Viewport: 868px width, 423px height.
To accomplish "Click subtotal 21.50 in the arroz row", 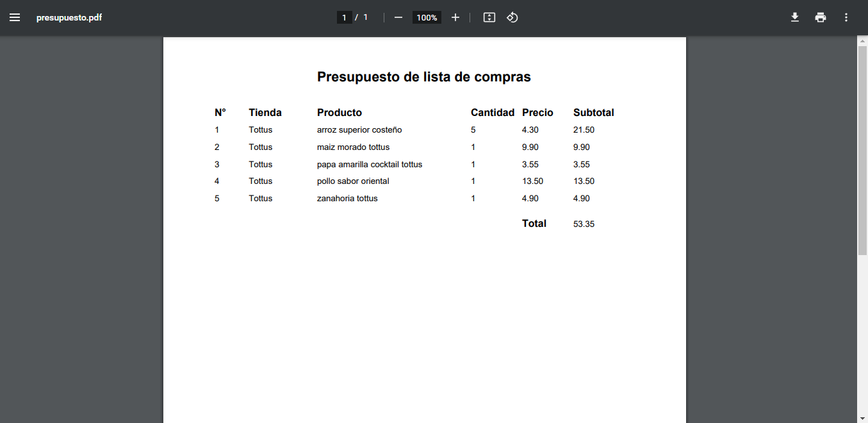I will coord(584,129).
